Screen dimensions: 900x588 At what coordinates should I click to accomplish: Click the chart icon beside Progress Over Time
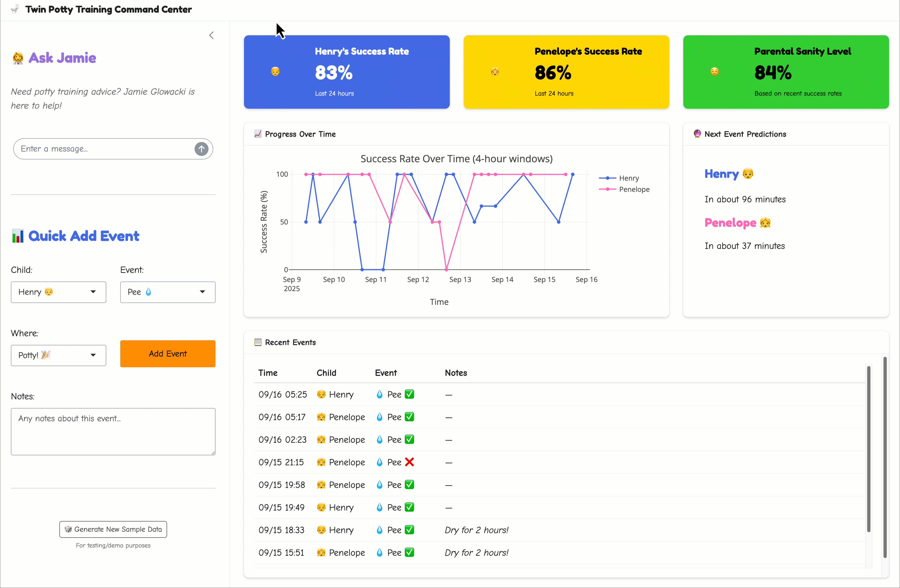pos(258,134)
